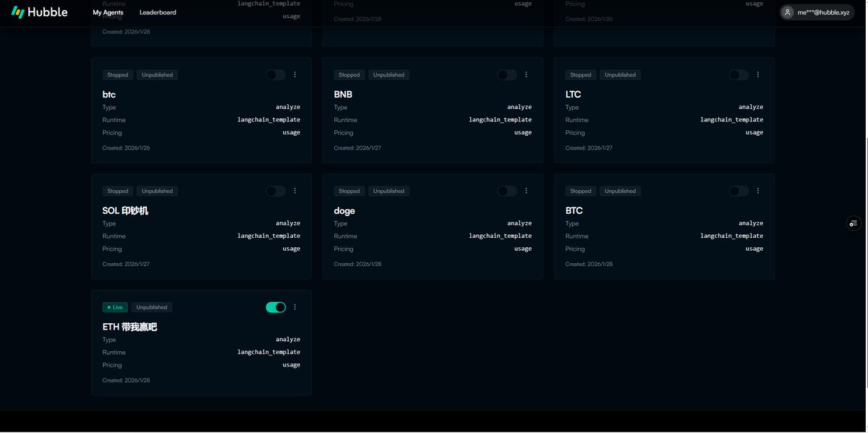Enable the BNB agent toggle

[507, 74]
